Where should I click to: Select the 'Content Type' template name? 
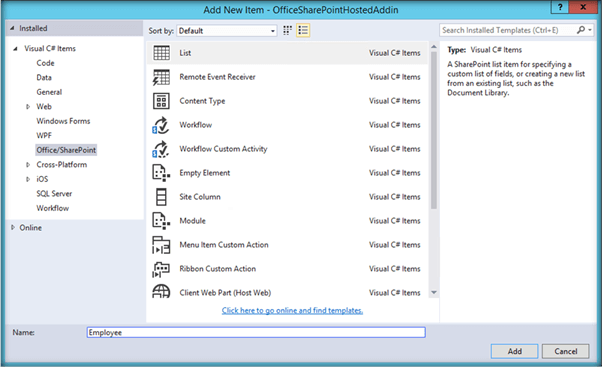[x=202, y=101]
